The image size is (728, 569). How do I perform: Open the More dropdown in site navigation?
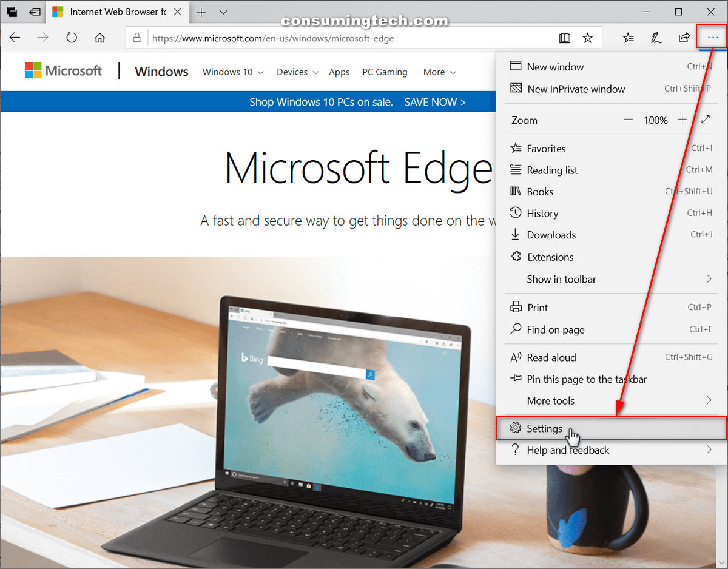click(439, 72)
